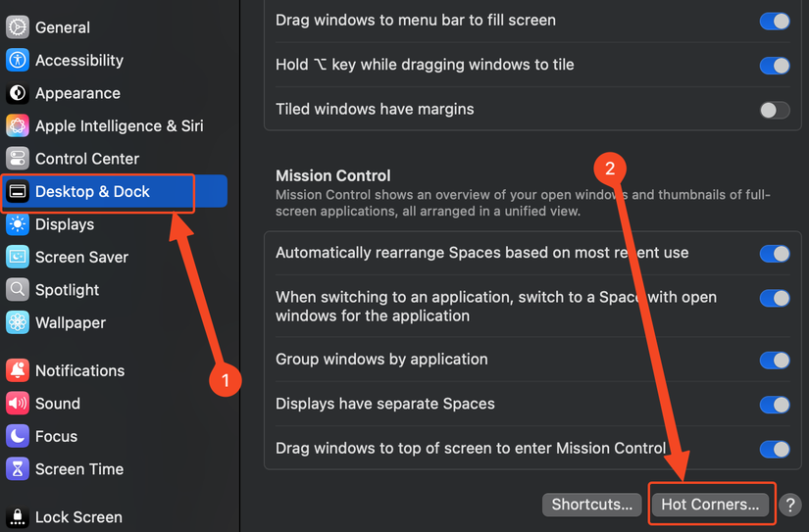Toggle Hold Option key while dragging to tile
The height and width of the screenshot is (532, 809).
click(x=775, y=66)
